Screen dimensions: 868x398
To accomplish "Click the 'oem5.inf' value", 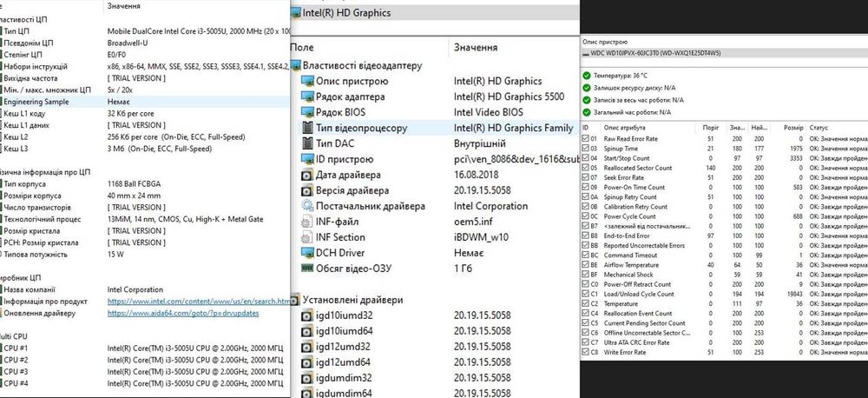I will click(475, 222).
